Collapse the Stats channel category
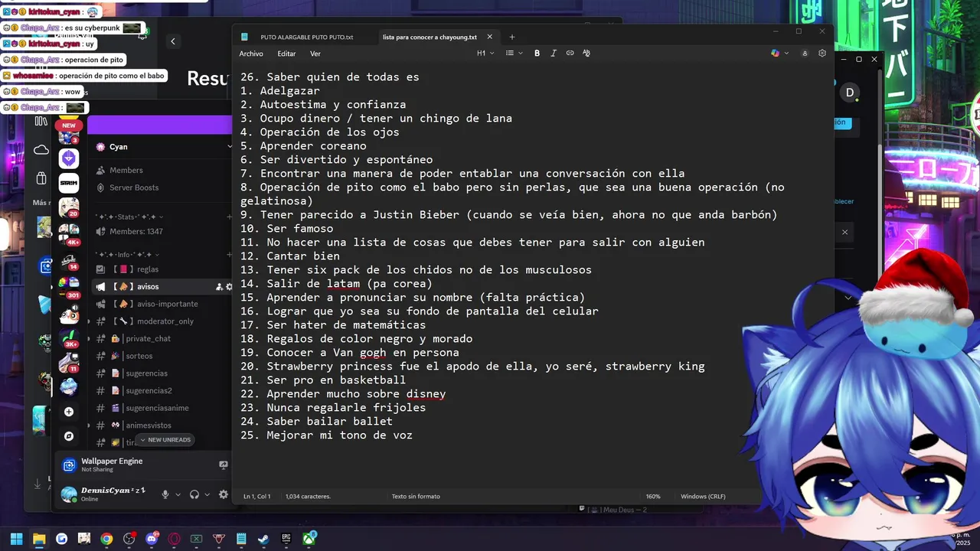The width and height of the screenshot is (980, 551). point(129,217)
